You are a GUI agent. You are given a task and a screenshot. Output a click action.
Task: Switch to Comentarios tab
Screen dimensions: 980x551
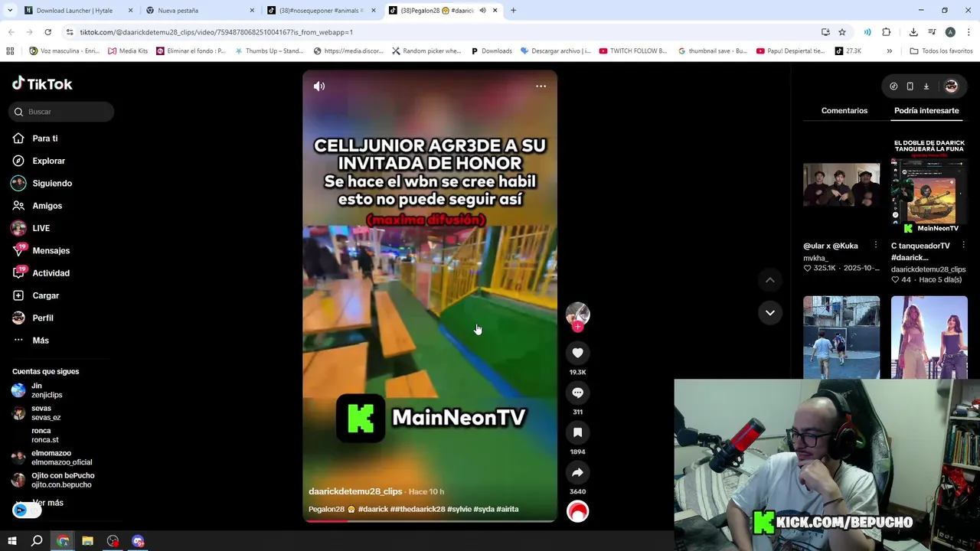844,111
